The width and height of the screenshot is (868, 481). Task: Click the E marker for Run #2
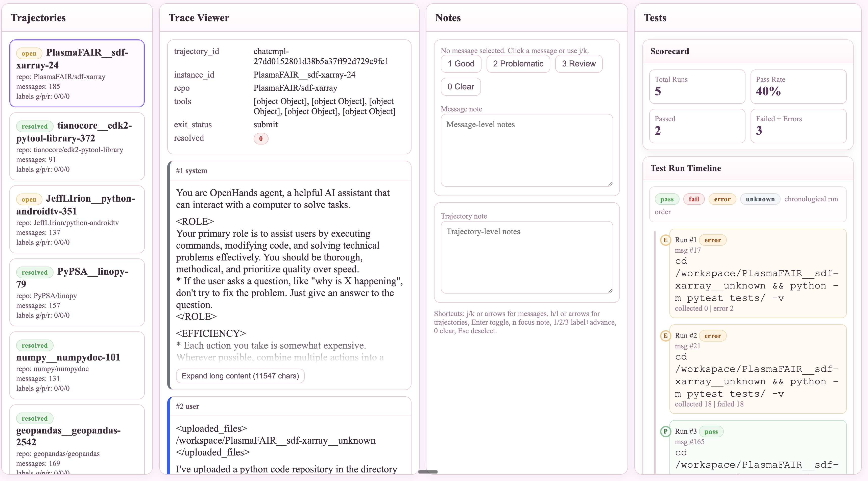click(x=665, y=336)
